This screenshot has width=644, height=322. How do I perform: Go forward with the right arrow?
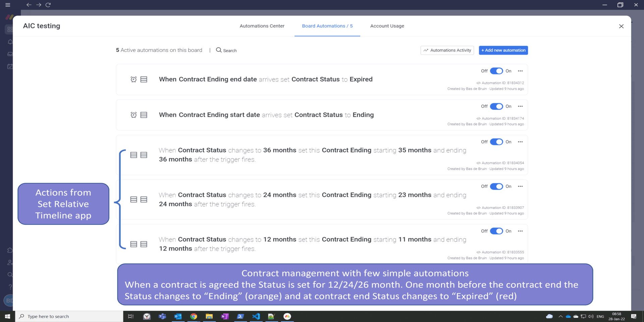39,5
